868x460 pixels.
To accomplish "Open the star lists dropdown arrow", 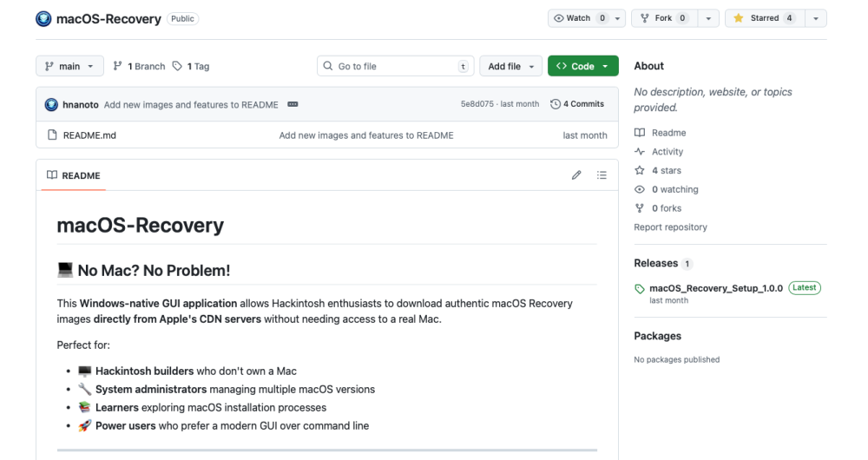I will 816,18.
